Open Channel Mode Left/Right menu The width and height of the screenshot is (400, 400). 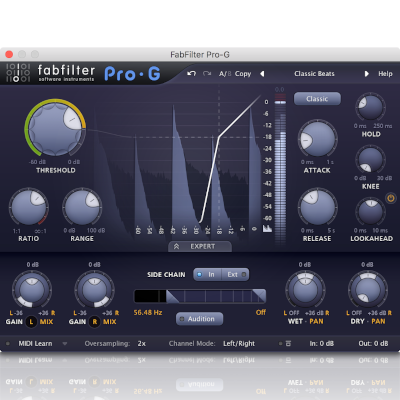click(x=239, y=343)
